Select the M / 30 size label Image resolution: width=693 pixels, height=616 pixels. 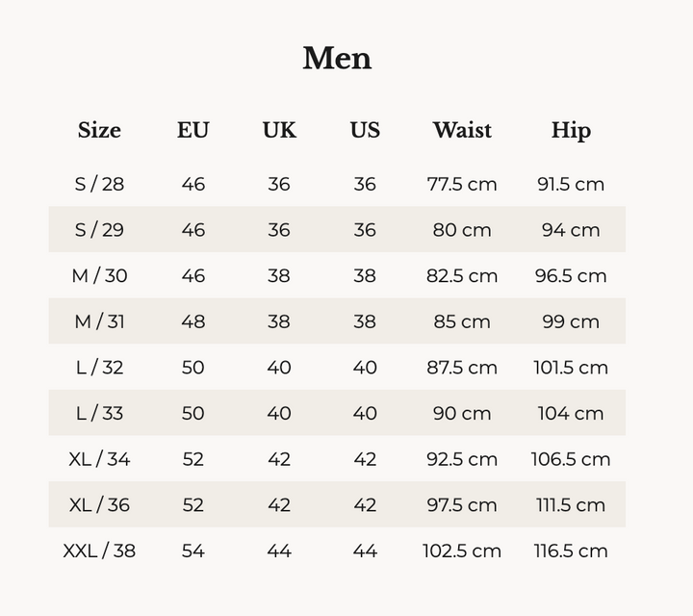click(99, 276)
